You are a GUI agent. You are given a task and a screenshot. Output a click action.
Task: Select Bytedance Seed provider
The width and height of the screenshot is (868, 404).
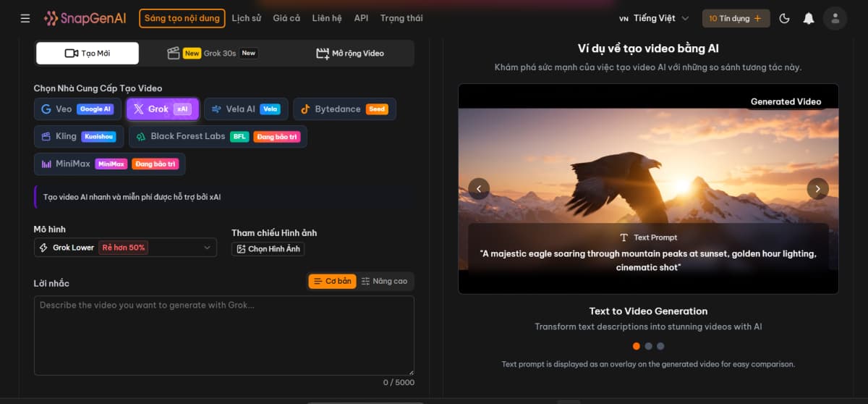tap(344, 109)
